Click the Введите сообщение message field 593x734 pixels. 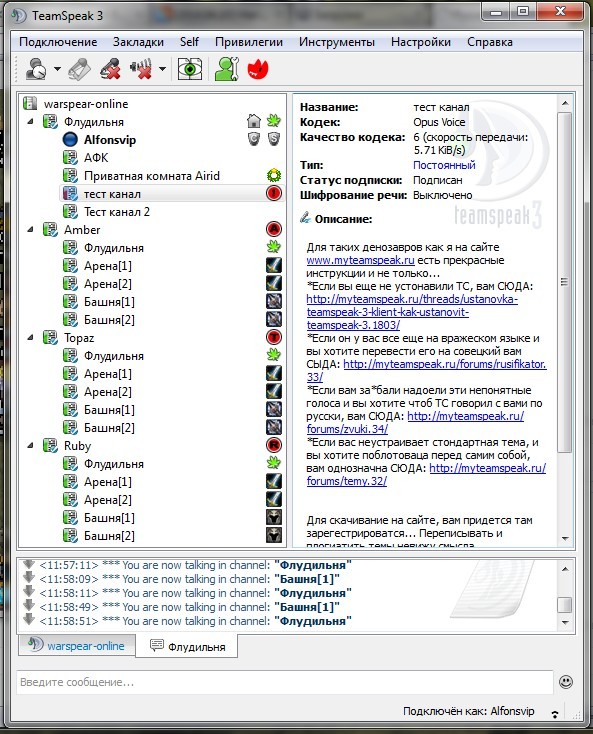tap(285, 682)
